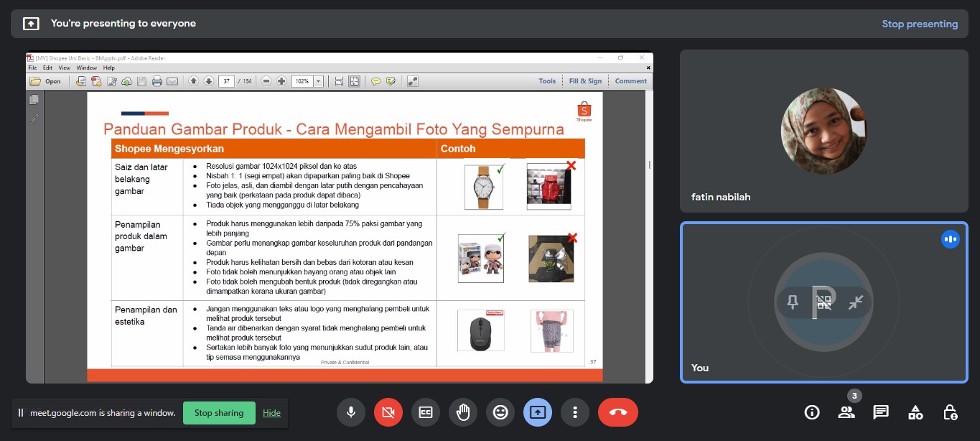Zoom in with the plus button
This screenshot has height=441, width=980.
pyautogui.click(x=281, y=81)
